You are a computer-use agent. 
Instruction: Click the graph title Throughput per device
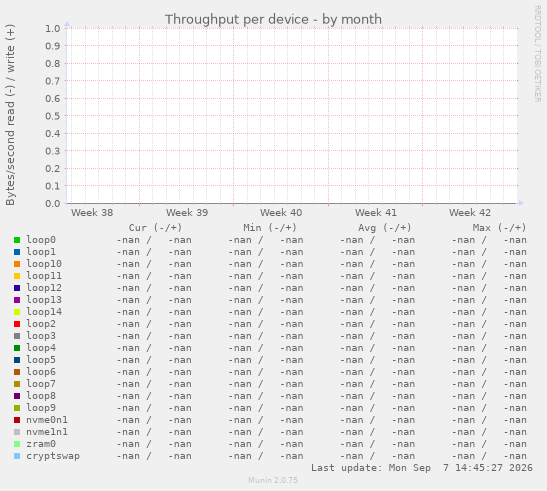click(274, 20)
